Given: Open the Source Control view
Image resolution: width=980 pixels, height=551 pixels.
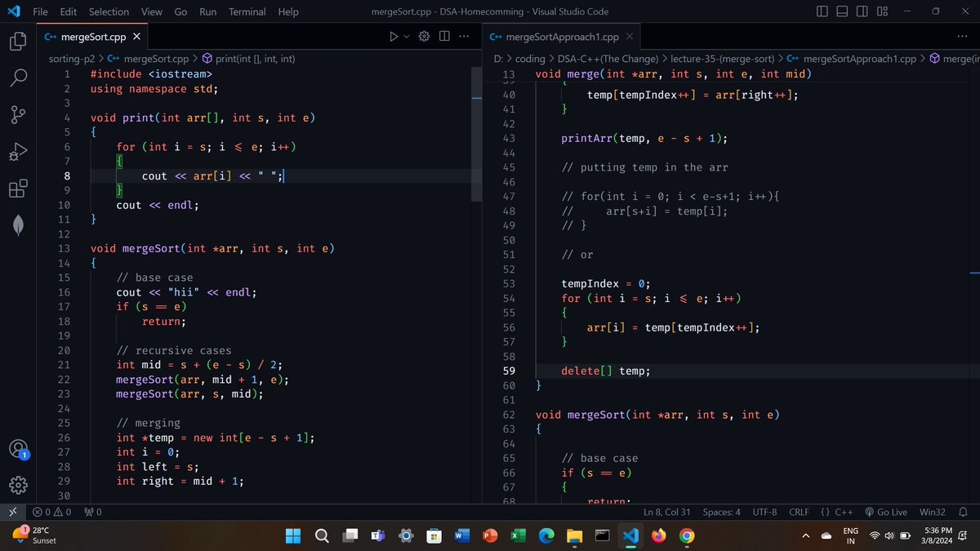Looking at the screenshot, I should tap(18, 115).
